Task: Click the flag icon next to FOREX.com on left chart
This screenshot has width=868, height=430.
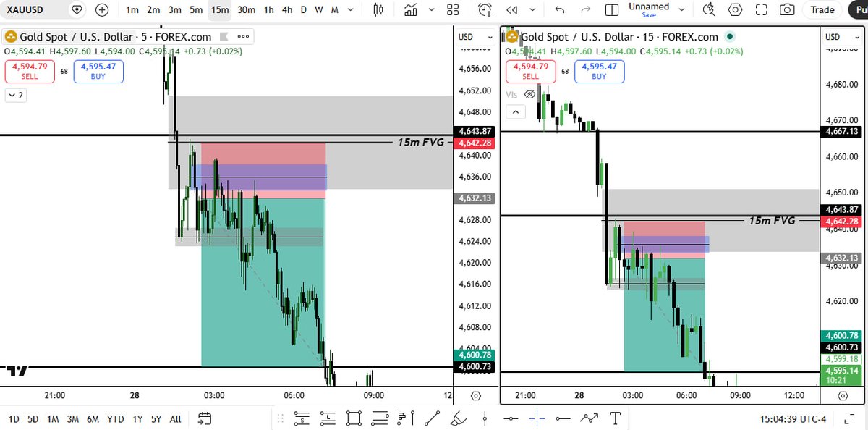Action: [224, 37]
